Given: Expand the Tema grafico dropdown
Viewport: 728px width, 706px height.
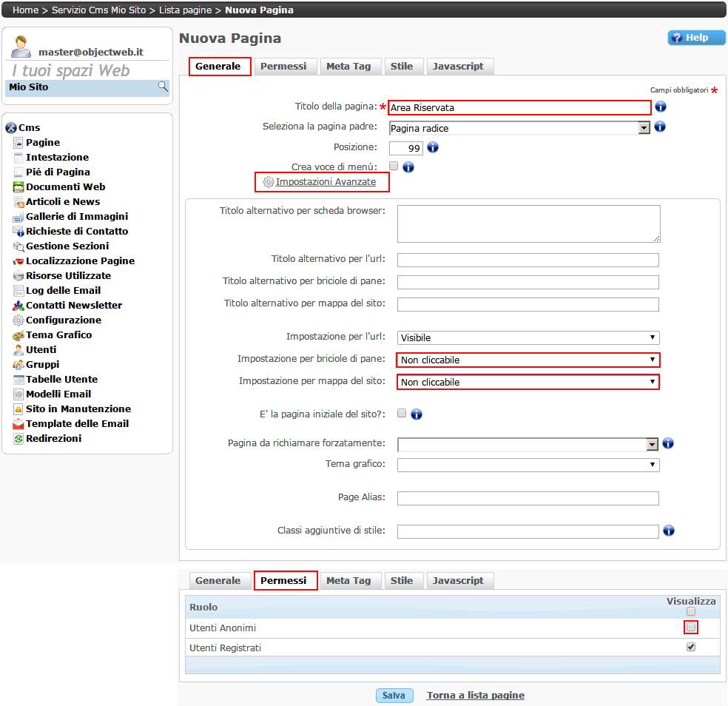Looking at the screenshot, I should (x=528, y=465).
